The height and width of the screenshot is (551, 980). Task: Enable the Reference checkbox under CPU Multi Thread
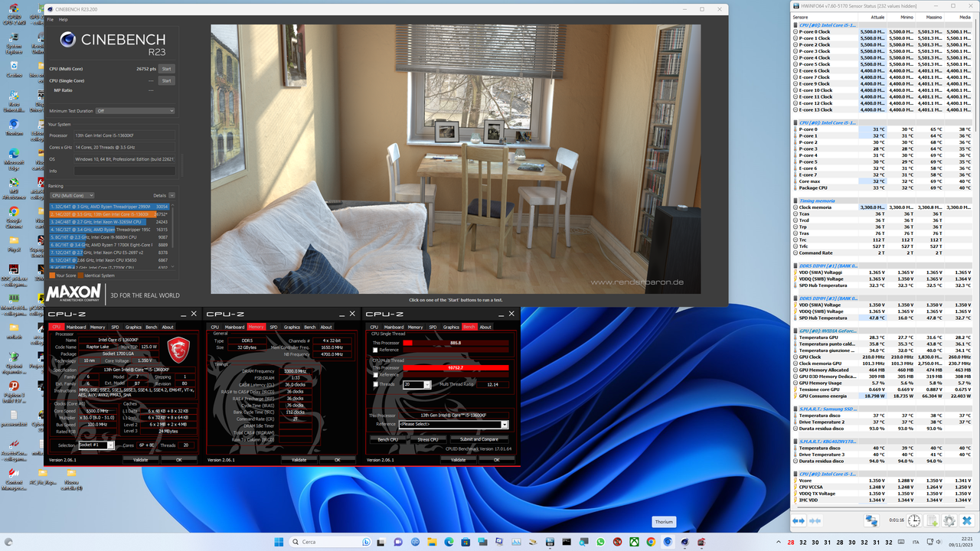[375, 375]
